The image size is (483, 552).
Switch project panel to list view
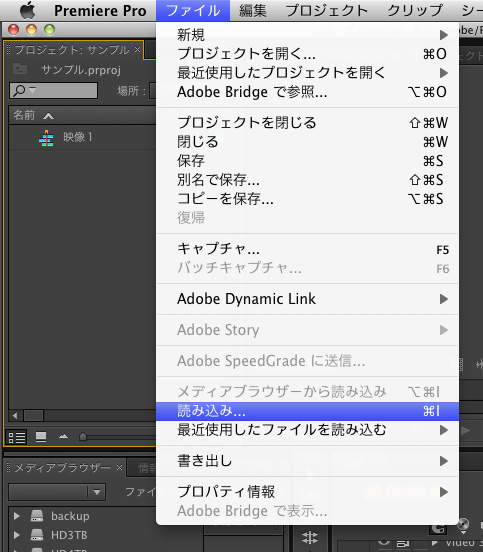17,437
